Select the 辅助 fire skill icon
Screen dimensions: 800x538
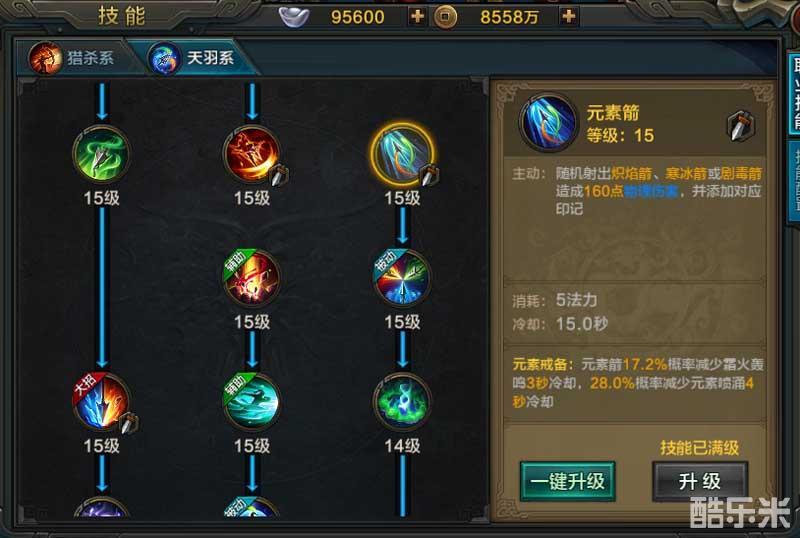coord(252,278)
